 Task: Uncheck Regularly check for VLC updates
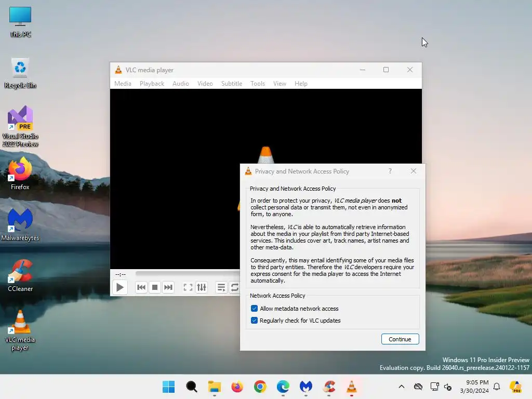pyautogui.click(x=254, y=320)
